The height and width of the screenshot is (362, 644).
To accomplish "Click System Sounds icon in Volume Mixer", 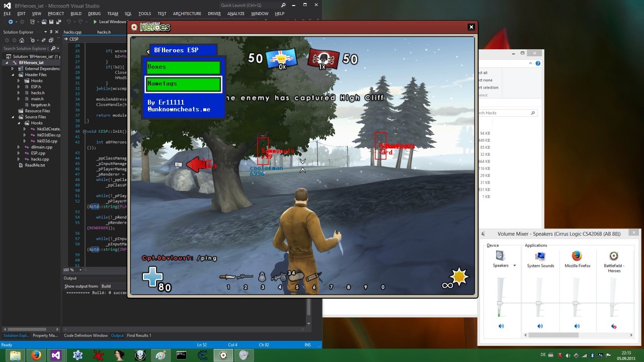I will (x=540, y=256).
